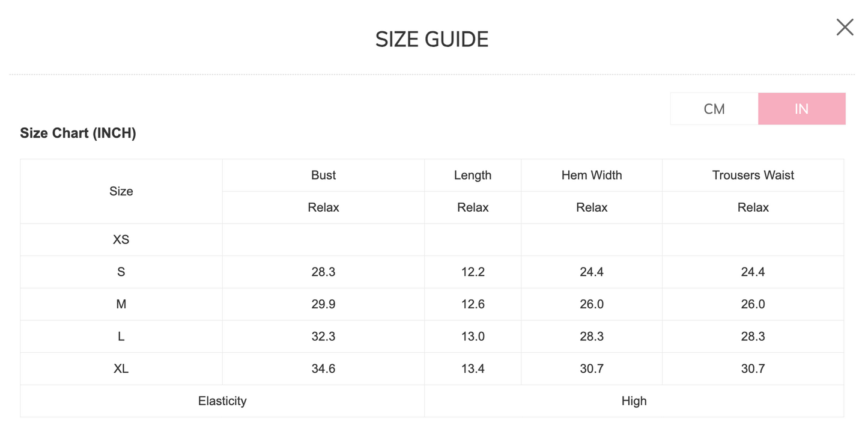This screenshot has height=431, width=868.
Task: Click the L size row label
Action: pos(121,337)
